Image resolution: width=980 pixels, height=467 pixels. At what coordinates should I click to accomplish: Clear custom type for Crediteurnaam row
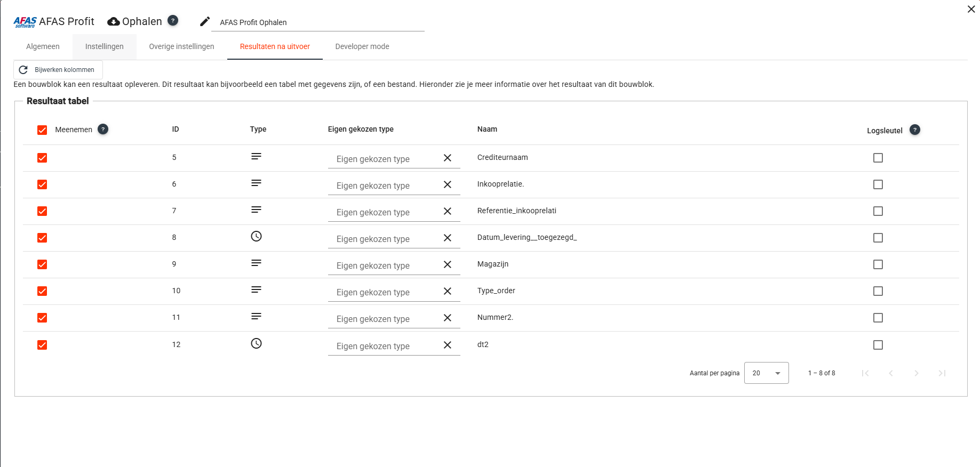(447, 158)
